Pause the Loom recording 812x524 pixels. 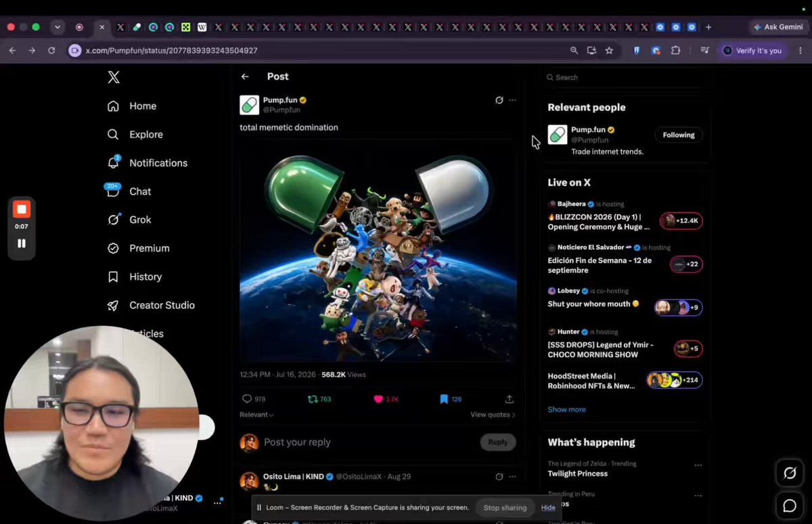(22, 243)
